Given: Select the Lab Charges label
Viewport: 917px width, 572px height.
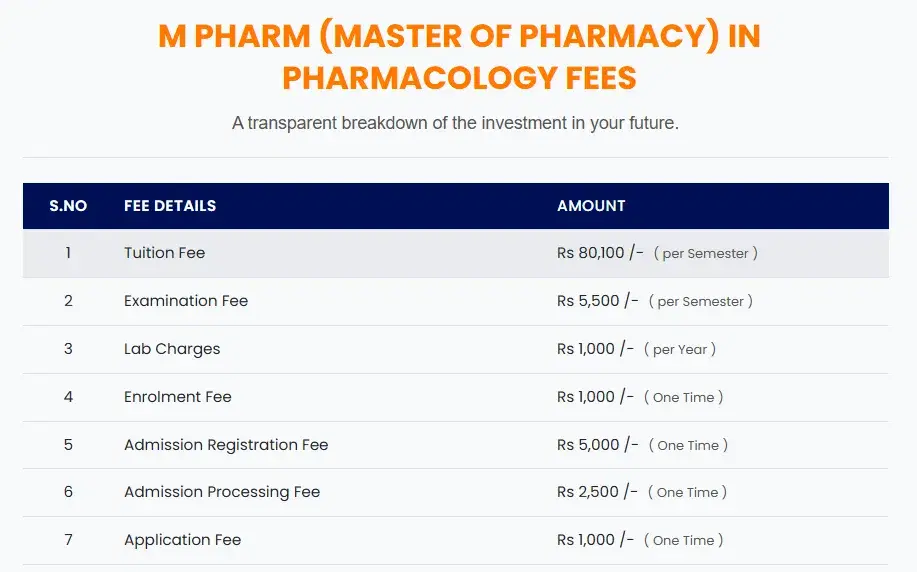Looking at the screenshot, I should pos(172,349).
